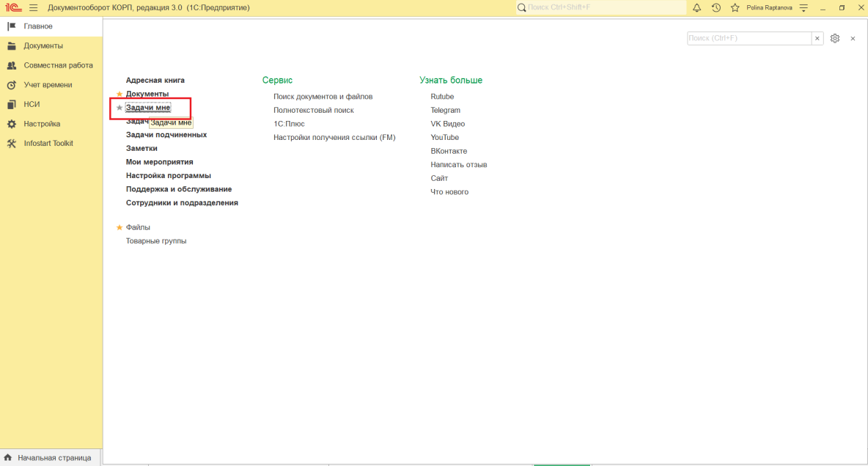Clear the menu search field
This screenshot has height=466, width=868.
click(x=817, y=38)
